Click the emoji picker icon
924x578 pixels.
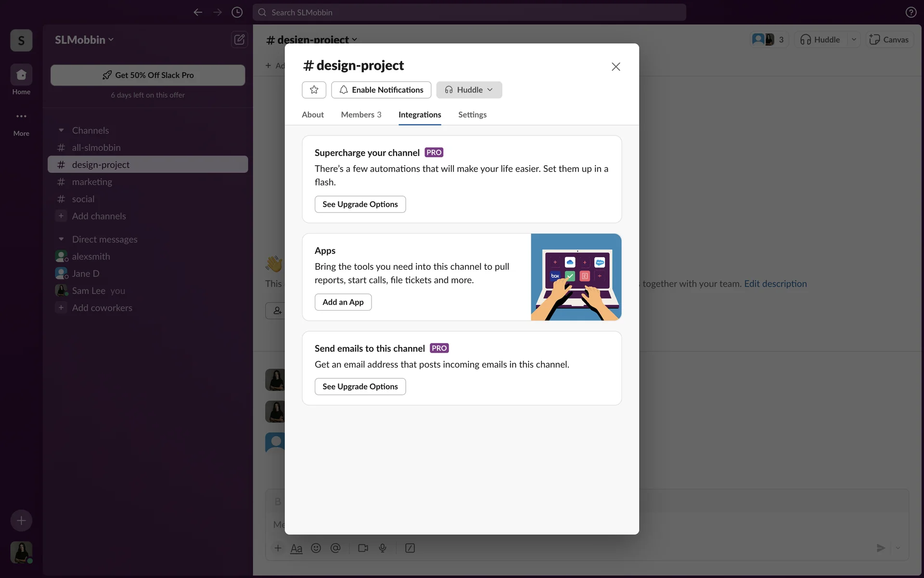point(316,548)
